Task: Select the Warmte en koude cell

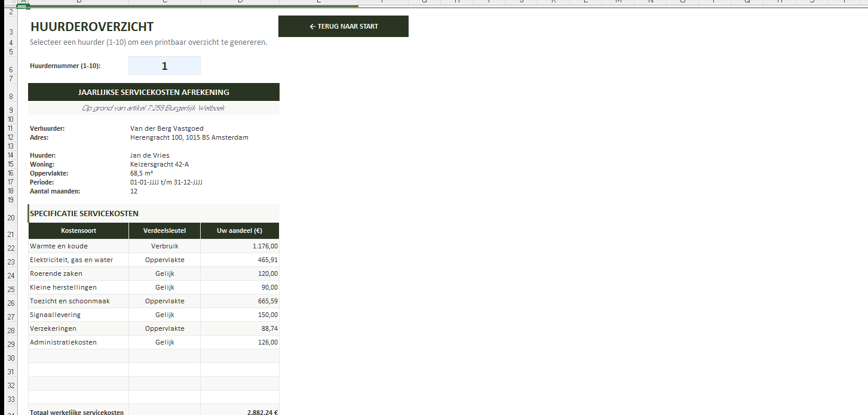Action: (59, 246)
